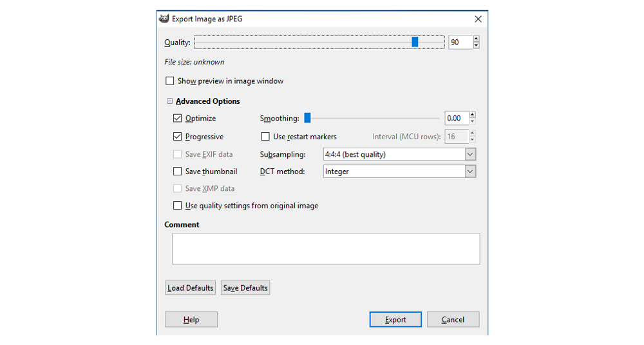Cancel the JPEG export dialog
The width and height of the screenshot is (644, 345).
click(x=453, y=319)
